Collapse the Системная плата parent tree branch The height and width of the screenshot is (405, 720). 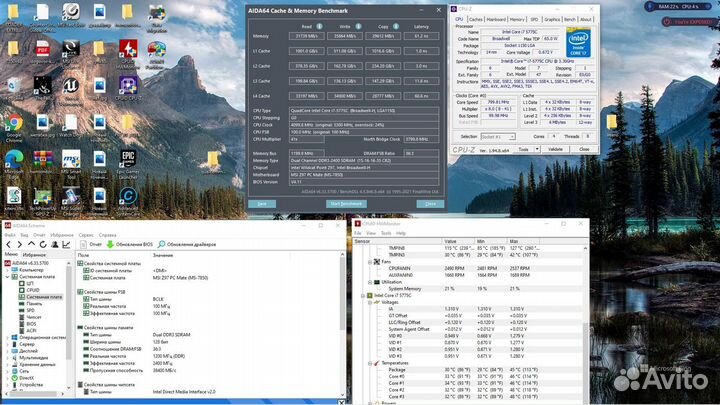(7, 277)
